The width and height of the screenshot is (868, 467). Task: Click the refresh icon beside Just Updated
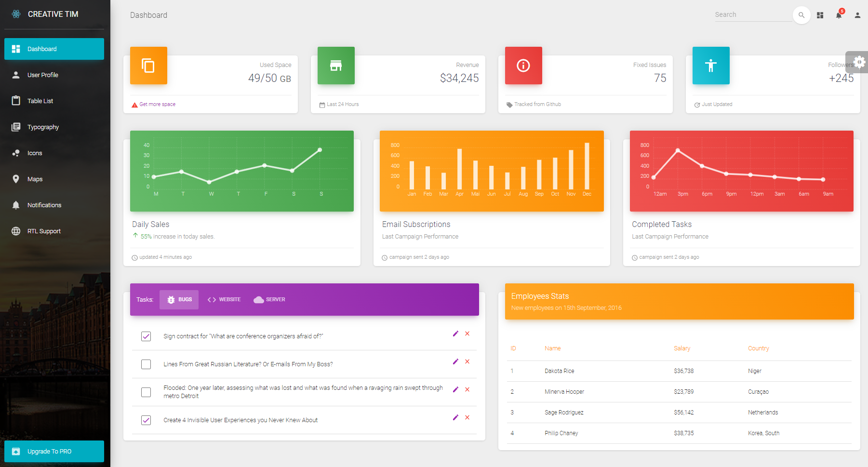pos(697,105)
